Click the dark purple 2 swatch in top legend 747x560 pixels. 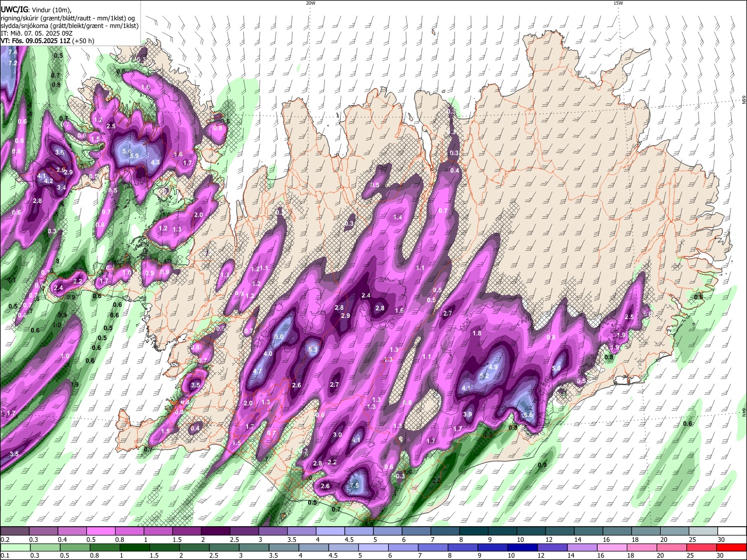(x=215, y=531)
